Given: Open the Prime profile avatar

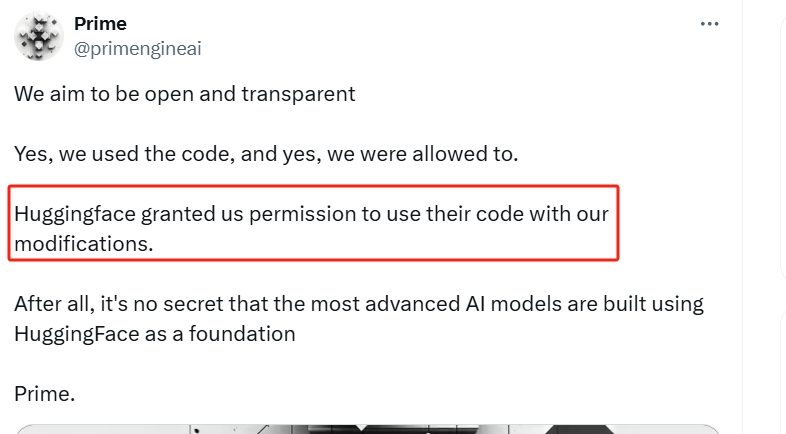Looking at the screenshot, I should 39,36.
